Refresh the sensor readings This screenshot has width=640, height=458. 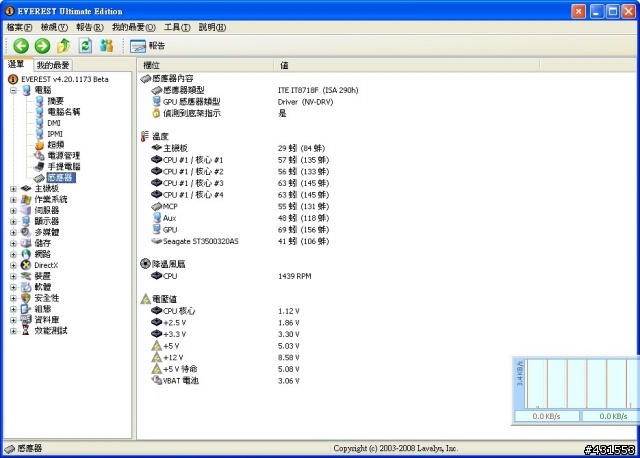85,46
